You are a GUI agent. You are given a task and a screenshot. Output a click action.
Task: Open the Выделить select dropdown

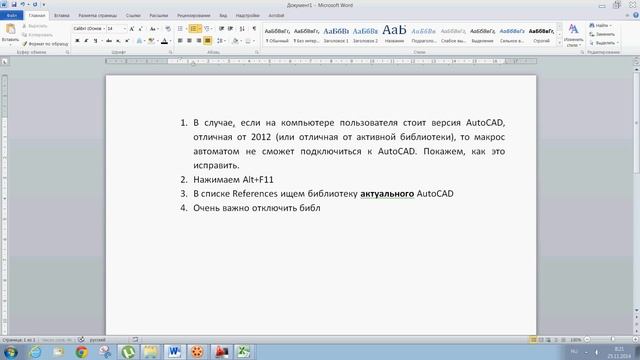604,43
